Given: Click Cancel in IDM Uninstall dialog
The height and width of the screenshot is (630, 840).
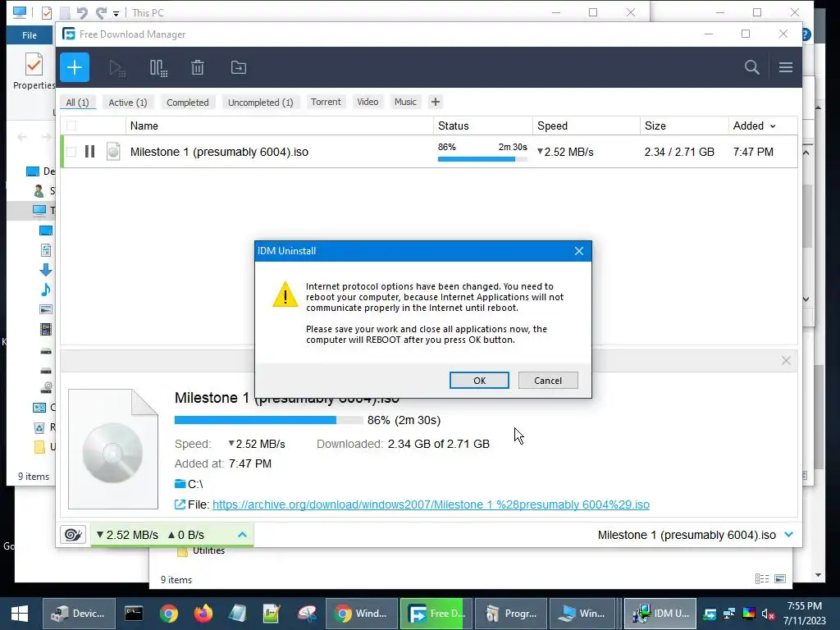Looking at the screenshot, I should point(547,381).
